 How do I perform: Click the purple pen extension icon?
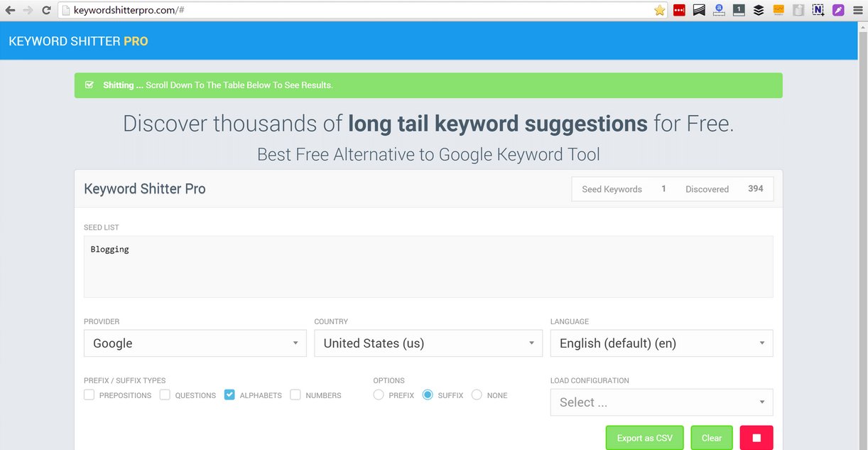pyautogui.click(x=838, y=10)
